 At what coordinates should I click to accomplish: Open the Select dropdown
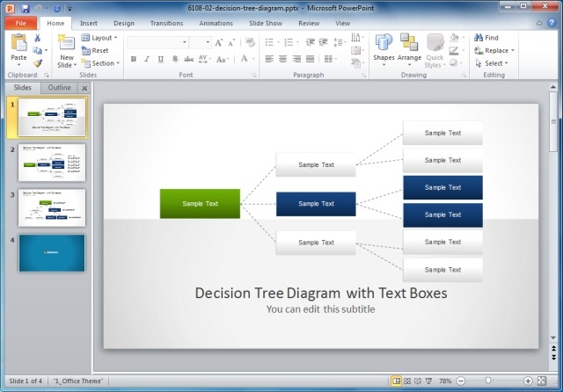(492, 63)
